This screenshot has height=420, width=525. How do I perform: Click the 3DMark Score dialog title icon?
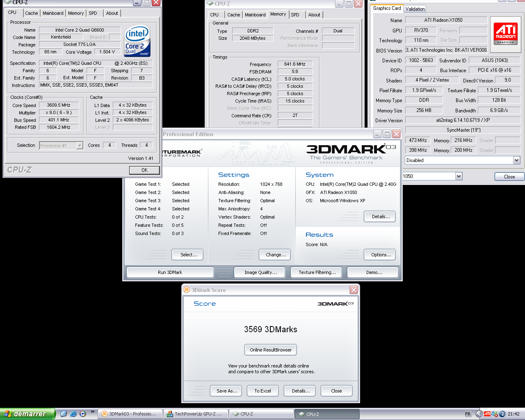click(187, 290)
